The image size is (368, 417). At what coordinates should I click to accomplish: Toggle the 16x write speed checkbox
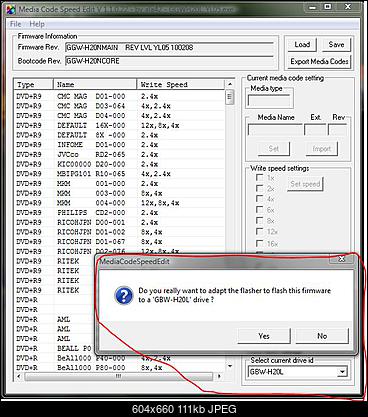point(259,243)
